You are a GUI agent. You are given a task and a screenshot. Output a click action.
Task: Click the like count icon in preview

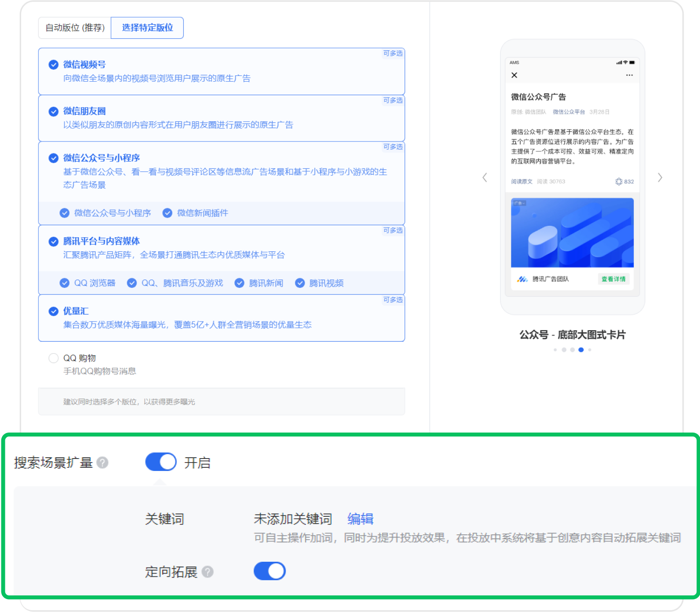[619, 182]
